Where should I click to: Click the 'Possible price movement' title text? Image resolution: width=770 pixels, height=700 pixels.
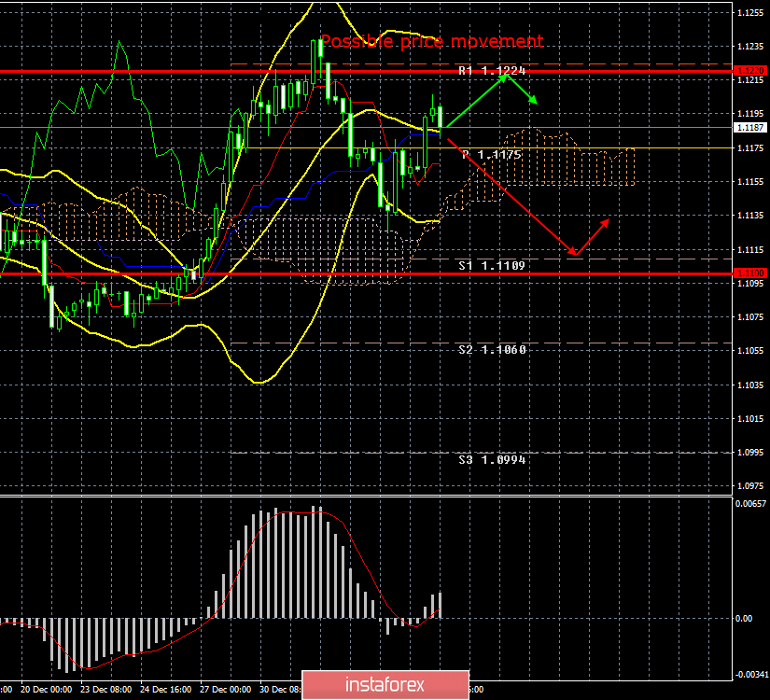(431, 42)
